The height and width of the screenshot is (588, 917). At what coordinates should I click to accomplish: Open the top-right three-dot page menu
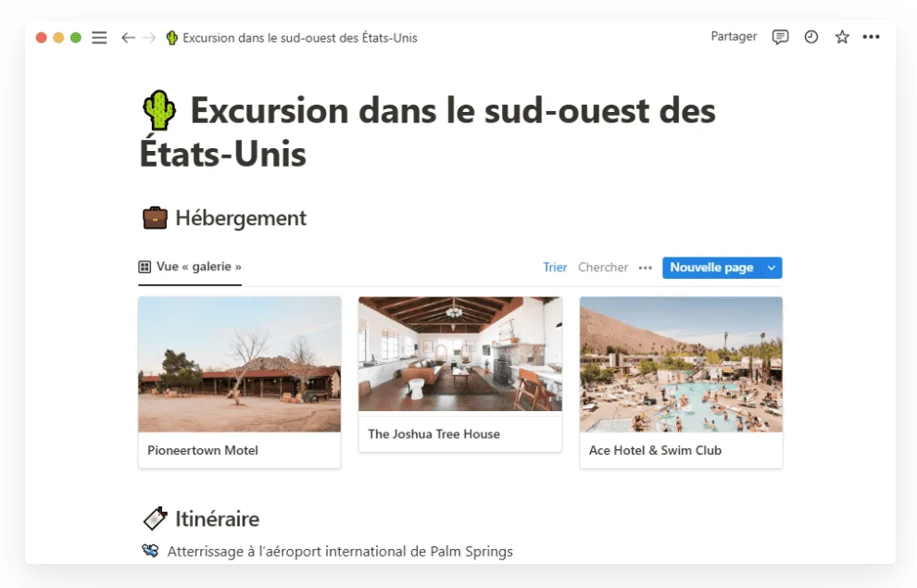871,37
